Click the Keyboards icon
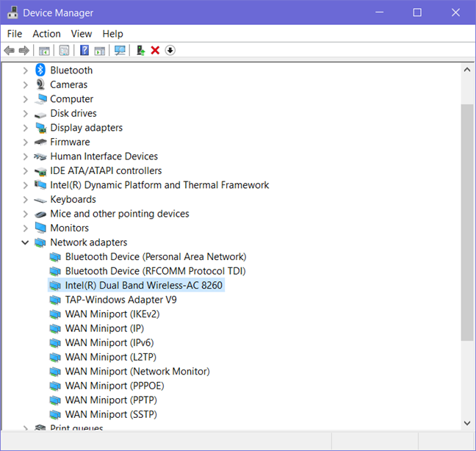The image size is (476, 451). coord(40,201)
